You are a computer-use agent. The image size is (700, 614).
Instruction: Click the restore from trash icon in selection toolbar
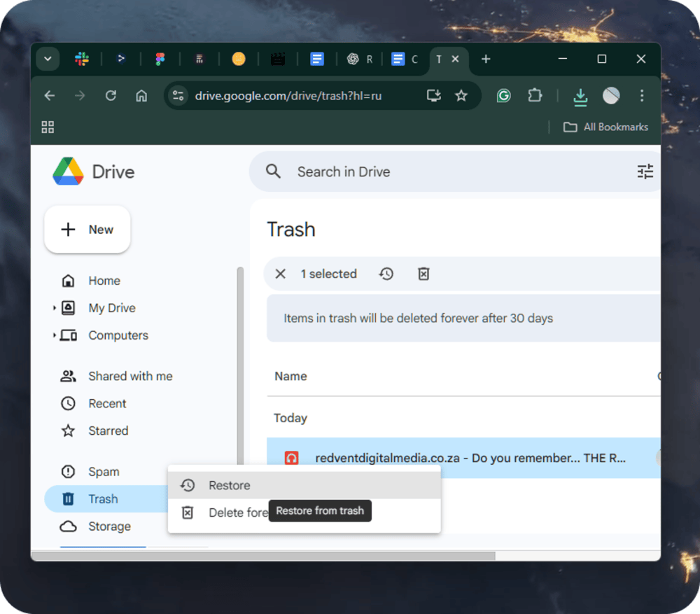point(386,274)
